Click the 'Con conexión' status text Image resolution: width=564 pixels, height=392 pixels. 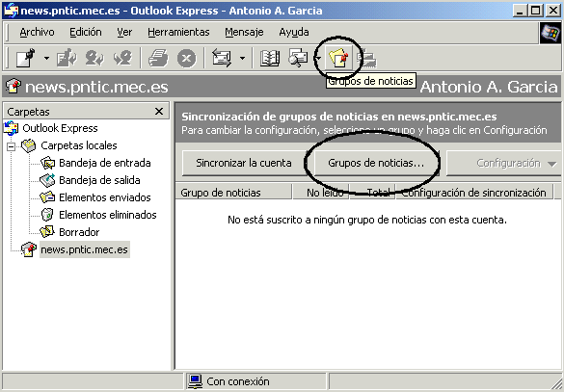click(x=238, y=381)
